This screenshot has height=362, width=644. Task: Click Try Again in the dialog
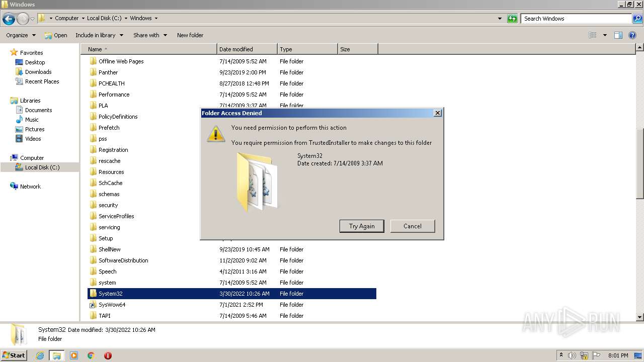tap(362, 226)
